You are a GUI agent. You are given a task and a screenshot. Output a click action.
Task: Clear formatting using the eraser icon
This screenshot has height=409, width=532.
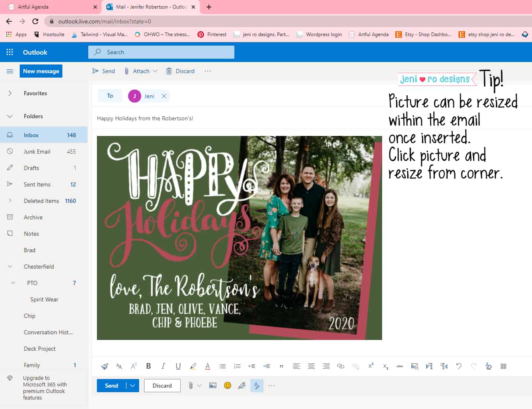point(488,366)
